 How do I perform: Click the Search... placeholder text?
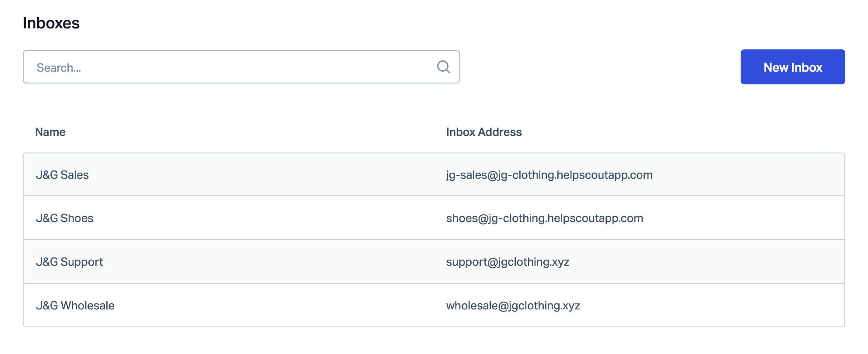click(59, 68)
